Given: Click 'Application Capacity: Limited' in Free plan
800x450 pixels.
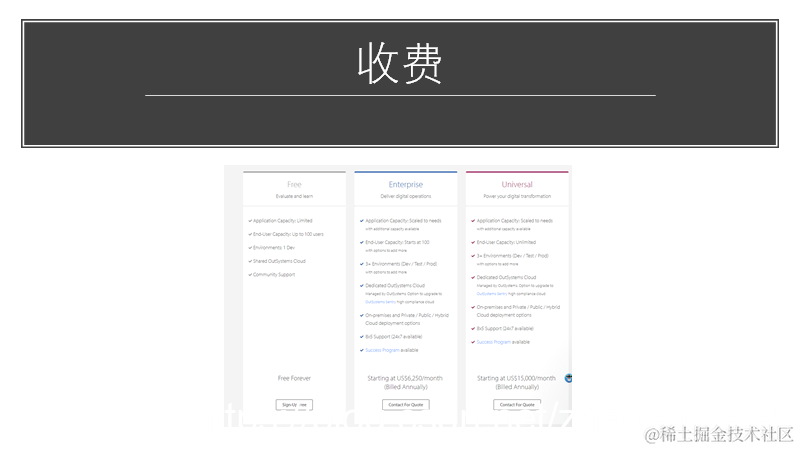Looking at the screenshot, I should (x=283, y=221).
